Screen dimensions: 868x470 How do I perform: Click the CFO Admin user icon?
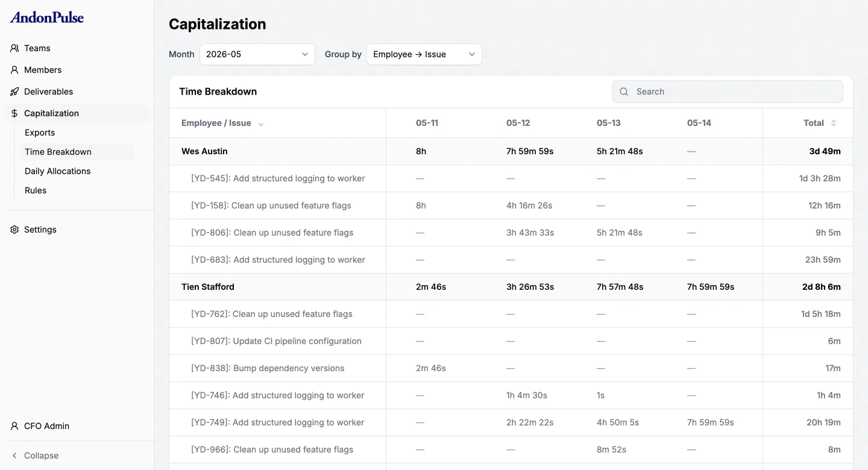pos(14,426)
